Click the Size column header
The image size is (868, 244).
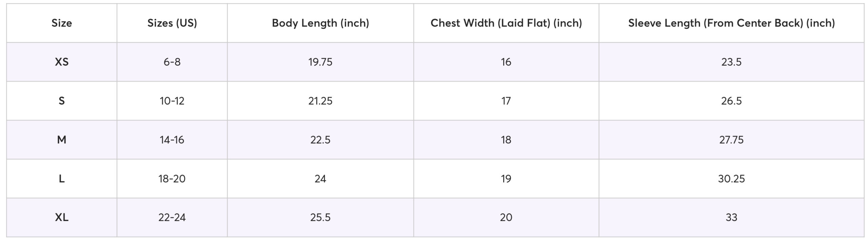[62, 23]
